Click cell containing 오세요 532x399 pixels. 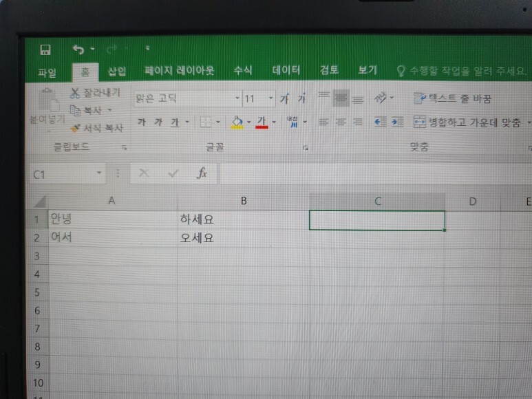pos(243,238)
